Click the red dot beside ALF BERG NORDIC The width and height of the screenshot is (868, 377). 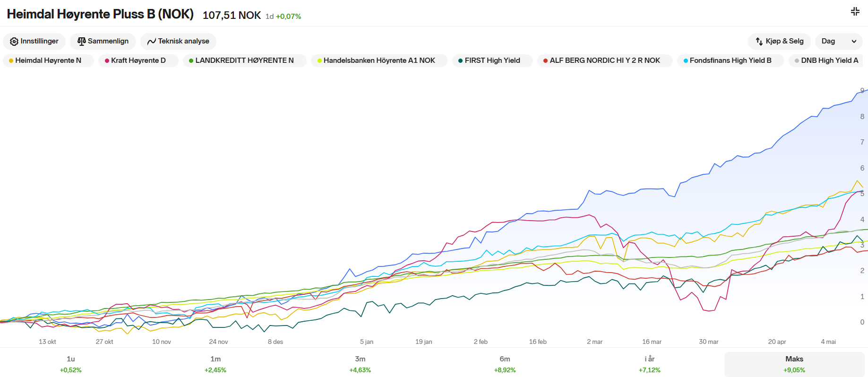(x=545, y=61)
